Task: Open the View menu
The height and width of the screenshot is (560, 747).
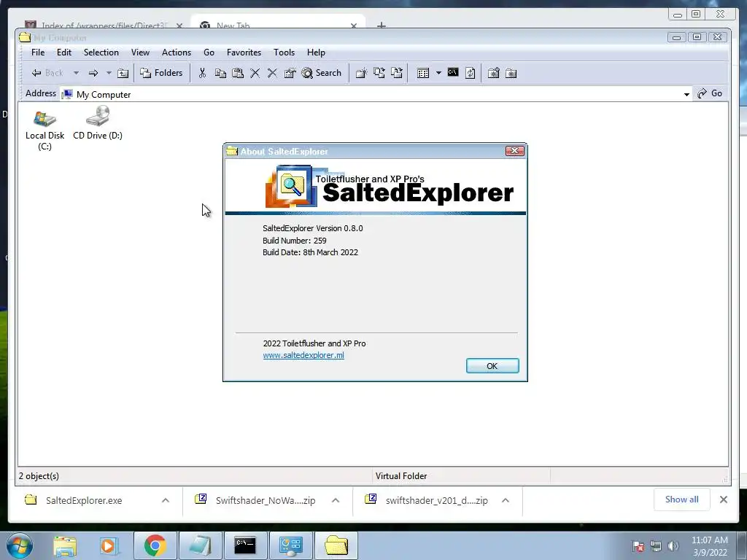Action: 140,52
